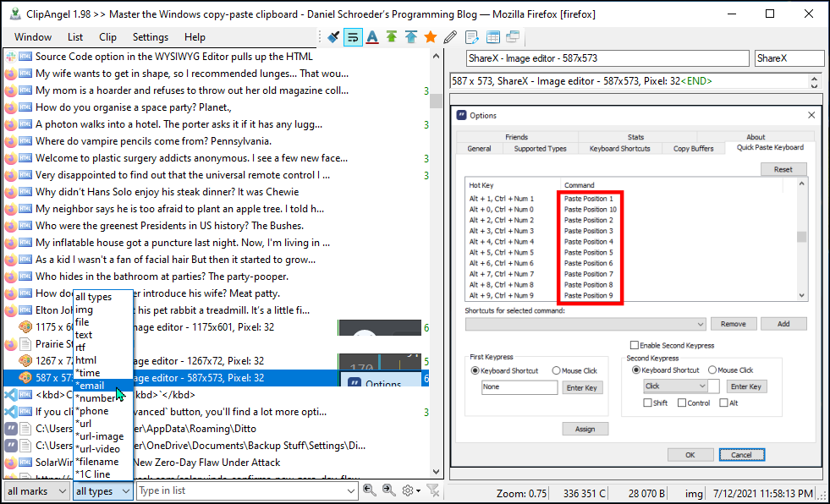Select Second Keypress Keyboard Shortcut radio
Viewport: 830px width, 504px height.
point(636,370)
